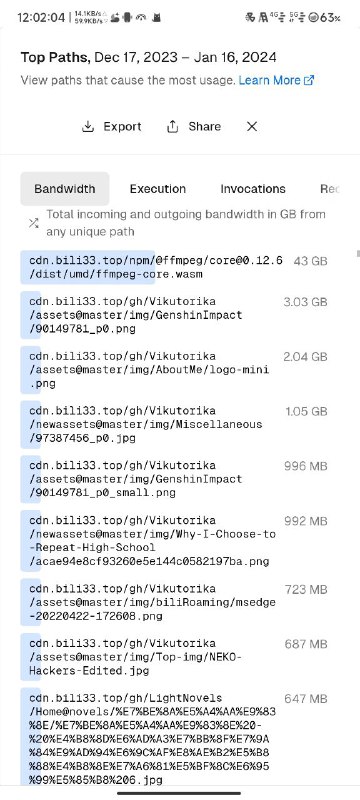Select the biliRoaming msedge path row
Image resolution: width=360 pixels, height=800 pixels.
click(x=174, y=602)
